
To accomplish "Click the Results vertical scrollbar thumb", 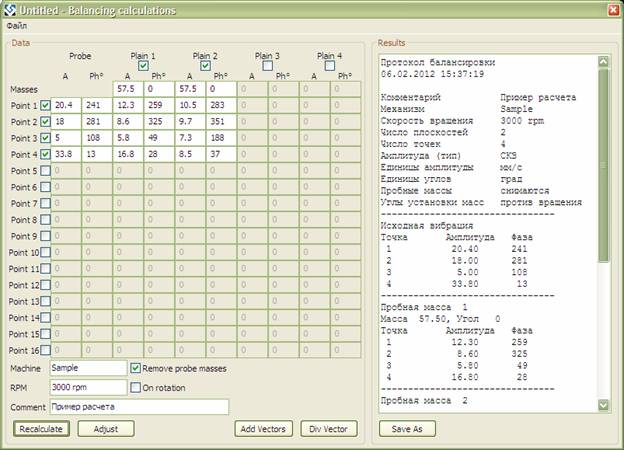I will point(603,165).
